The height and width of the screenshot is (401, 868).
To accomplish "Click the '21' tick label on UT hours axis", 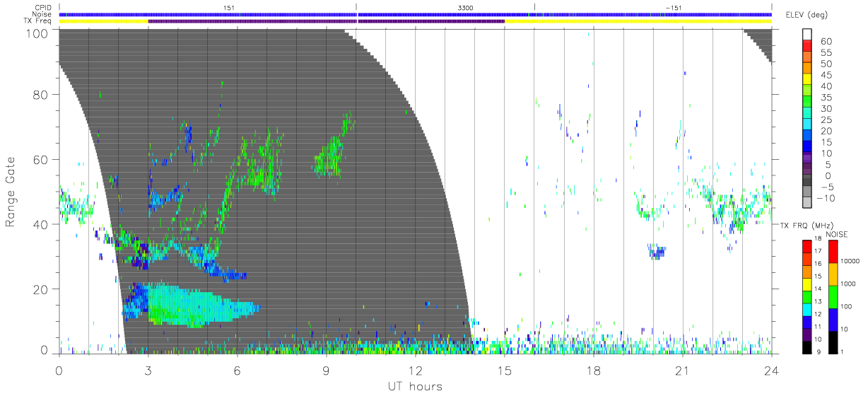I will coord(683,370).
